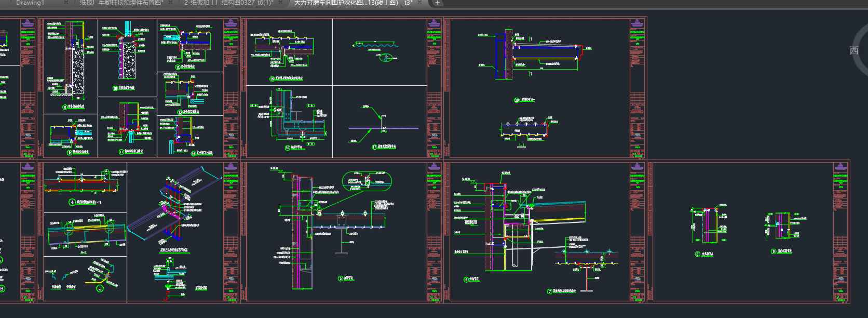Select the circled detail number 15 marker
The image size is (868, 318).
tap(272, 79)
